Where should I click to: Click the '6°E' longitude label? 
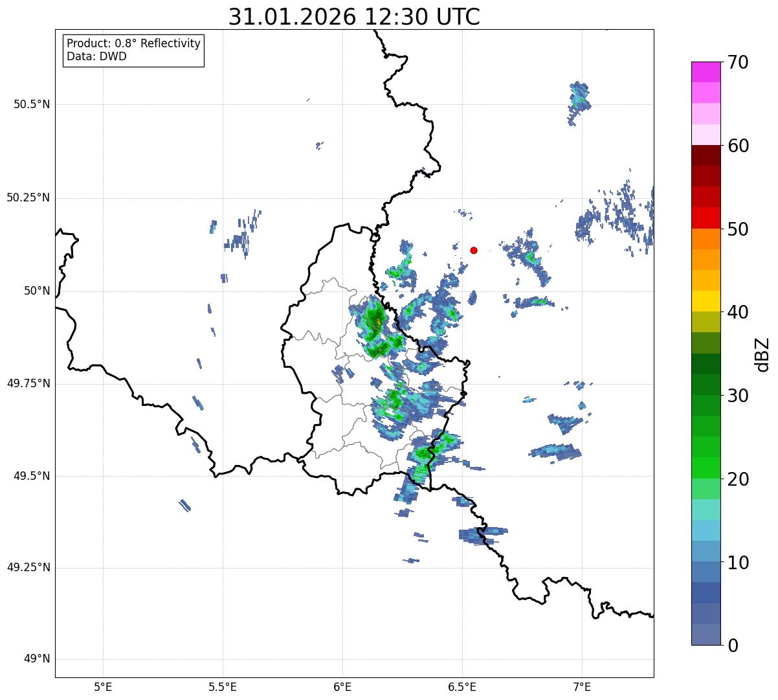(342, 686)
